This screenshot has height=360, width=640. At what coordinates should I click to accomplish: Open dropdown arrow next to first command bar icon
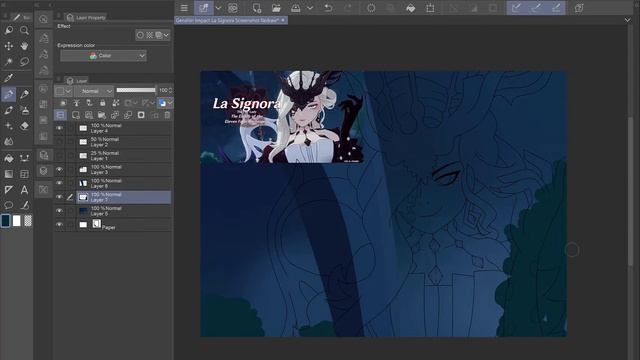point(218,8)
